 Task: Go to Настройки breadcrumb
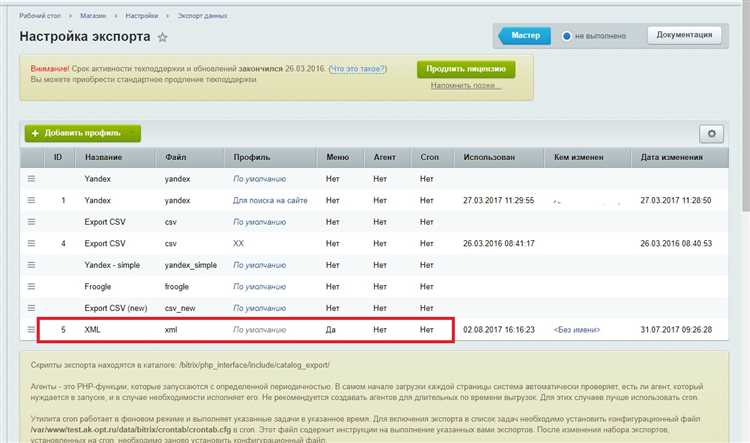tap(142, 16)
